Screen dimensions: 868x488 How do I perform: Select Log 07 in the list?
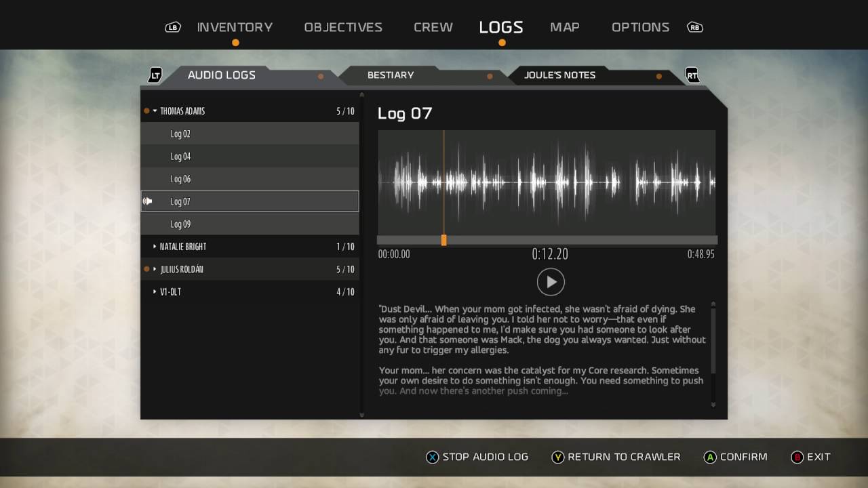pyautogui.click(x=250, y=201)
